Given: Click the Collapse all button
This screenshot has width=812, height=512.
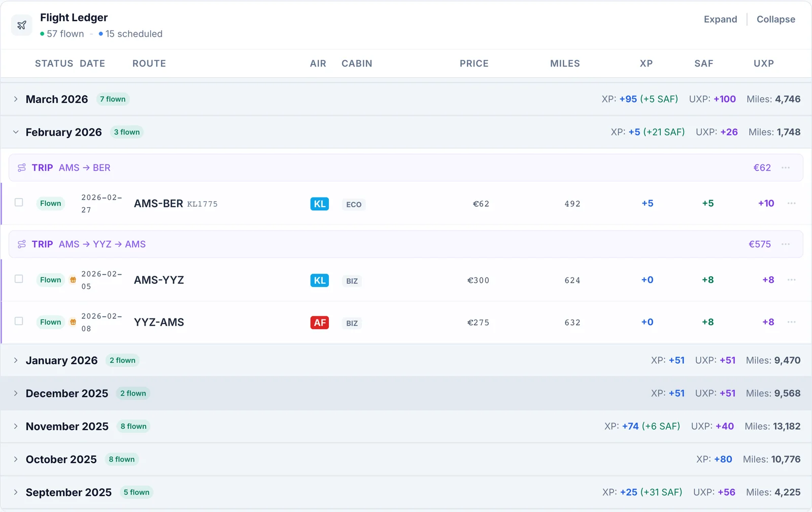Looking at the screenshot, I should point(776,19).
